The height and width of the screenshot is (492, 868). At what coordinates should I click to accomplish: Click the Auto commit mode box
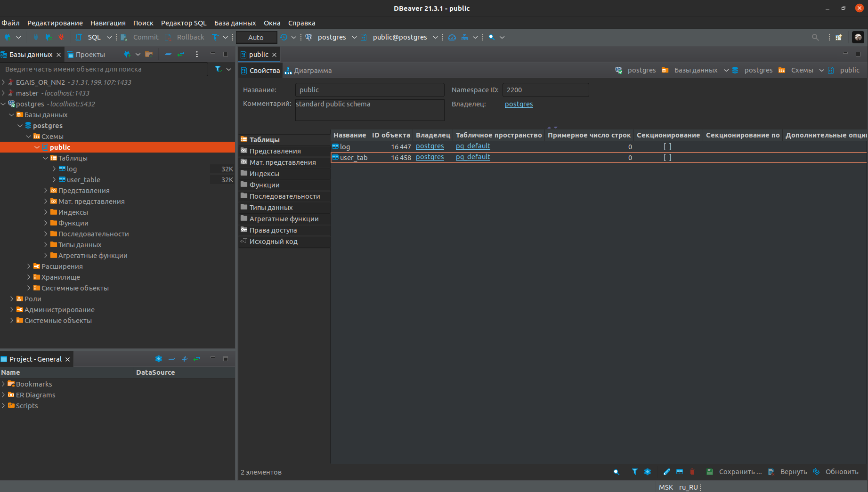click(256, 37)
